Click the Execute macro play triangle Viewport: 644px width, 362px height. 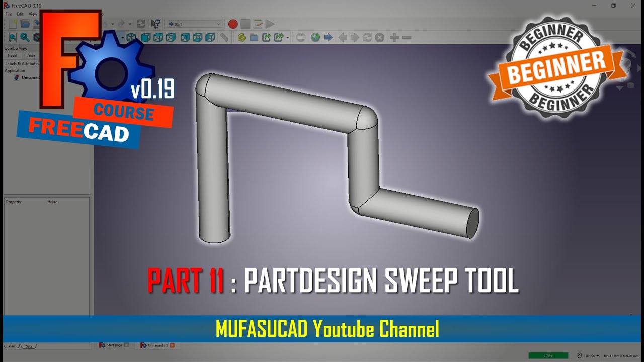(x=270, y=24)
